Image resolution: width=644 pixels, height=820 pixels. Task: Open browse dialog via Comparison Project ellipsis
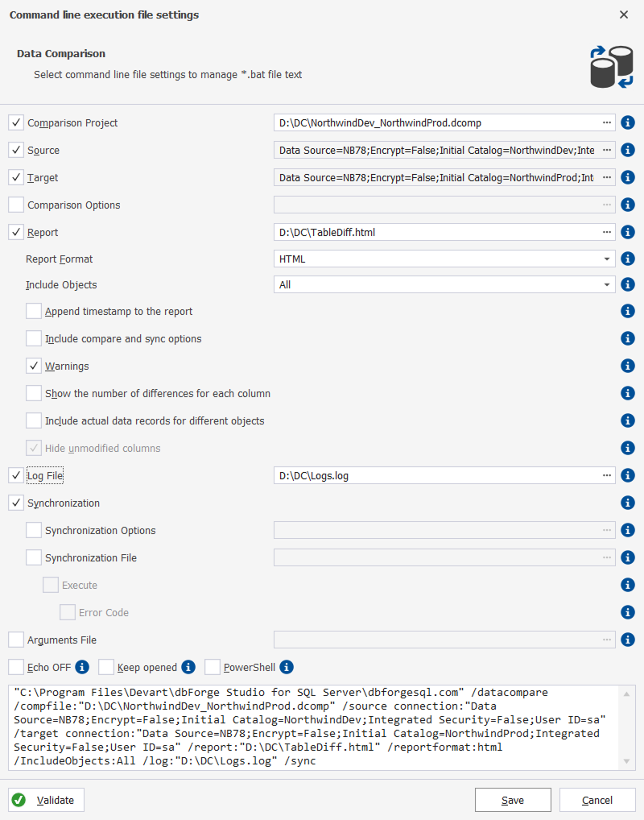tap(608, 122)
